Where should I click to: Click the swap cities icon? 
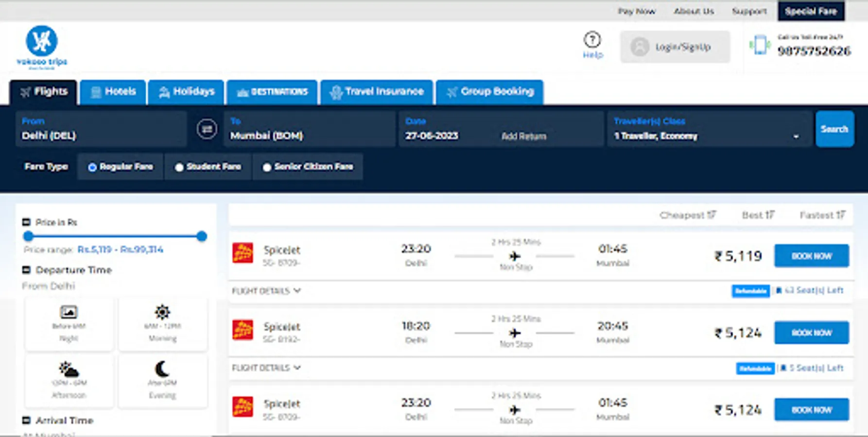coord(207,129)
